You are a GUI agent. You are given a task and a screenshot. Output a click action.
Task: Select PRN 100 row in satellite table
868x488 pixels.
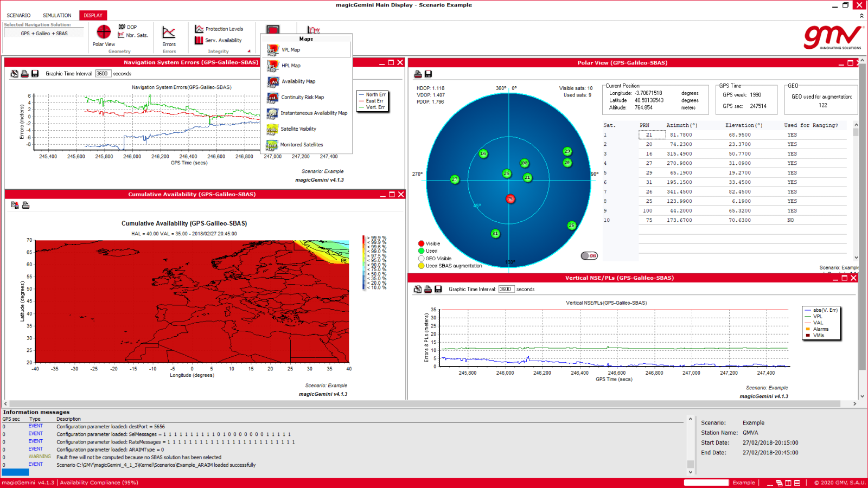tap(725, 211)
